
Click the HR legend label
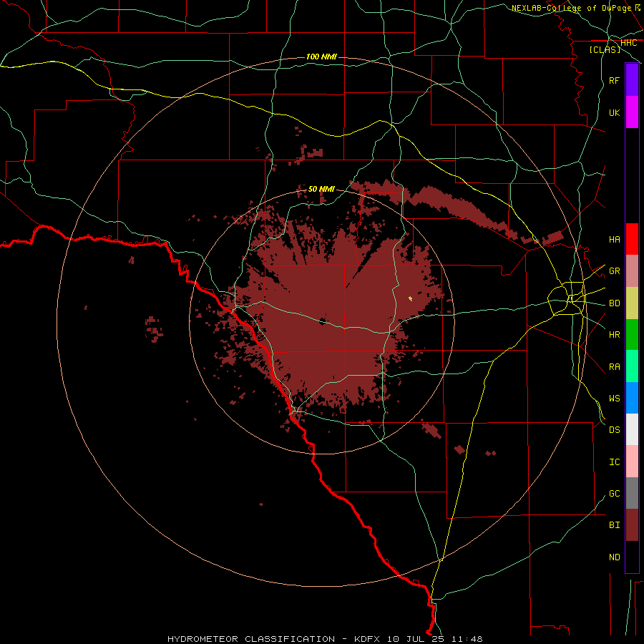614,335
